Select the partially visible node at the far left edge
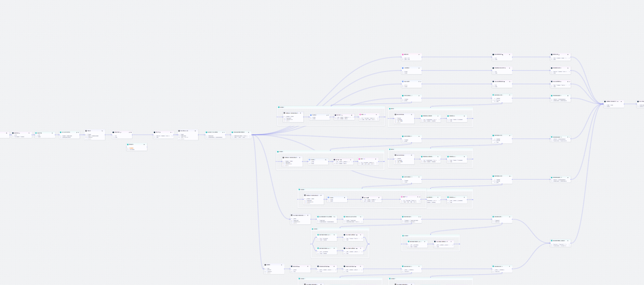 [4, 134]
